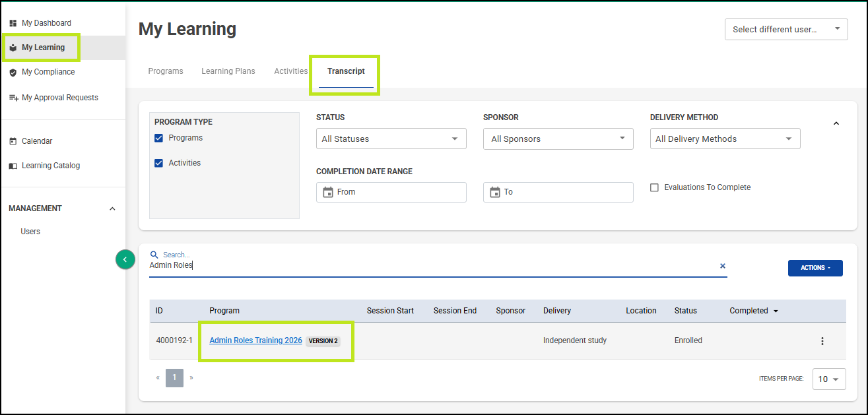
Task: Open row options three-dot menu
Action: coord(822,341)
